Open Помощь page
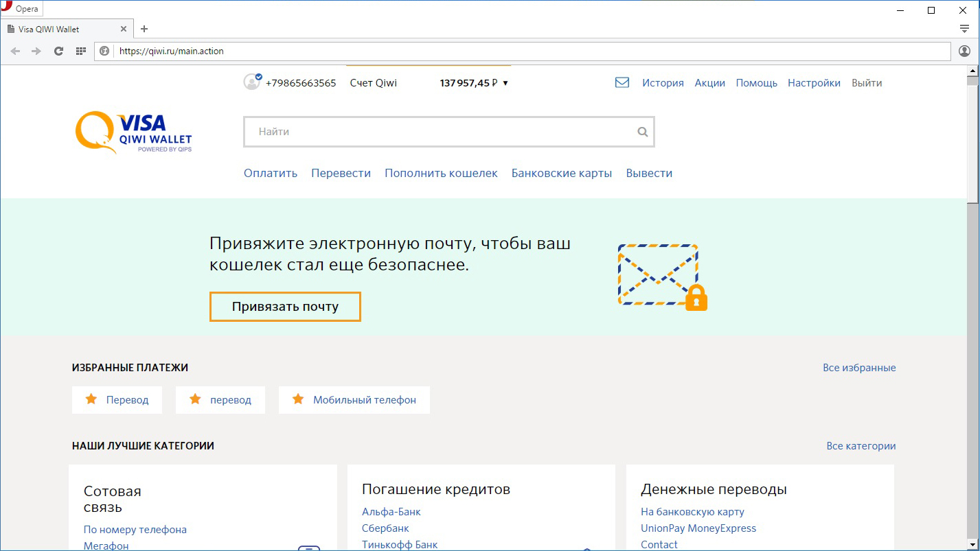The image size is (980, 551). (x=756, y=82)
